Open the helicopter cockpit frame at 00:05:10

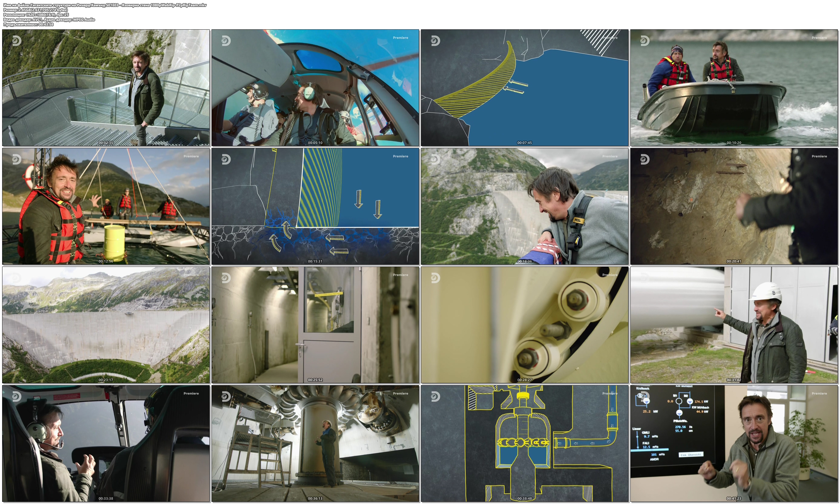point(315,88)
